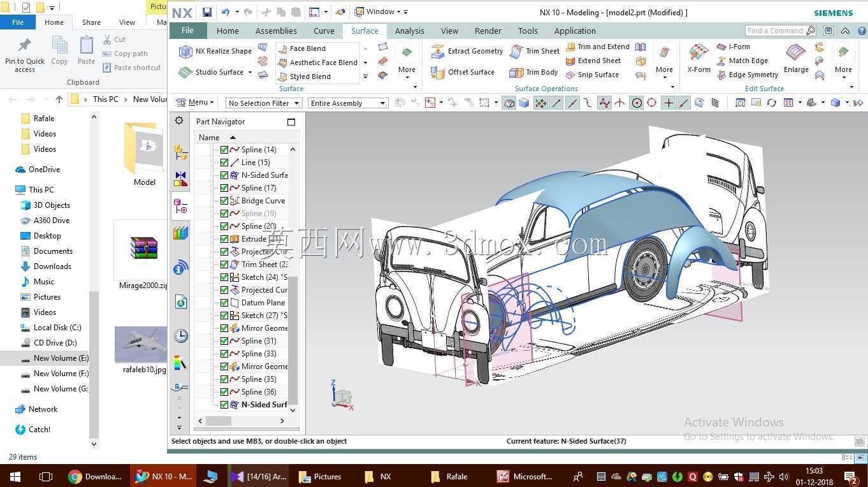Screen dimensions: 868x487
Task: Open the No Selection Filter dropdown
Action: (x=263, y=103)
